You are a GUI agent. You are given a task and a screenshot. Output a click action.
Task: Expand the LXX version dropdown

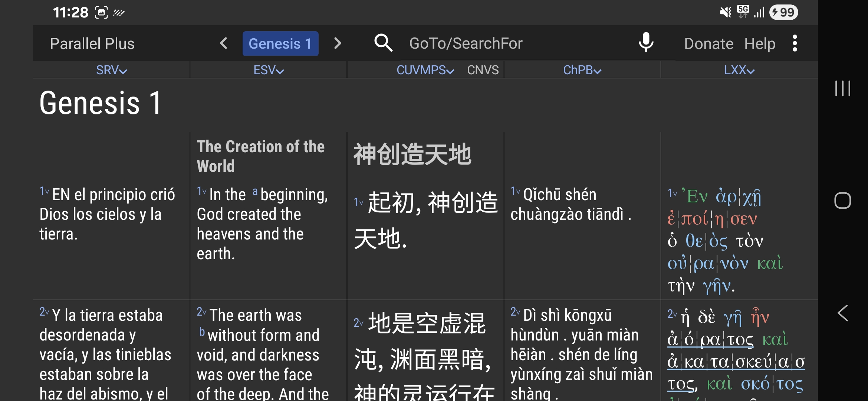(739, 70)
